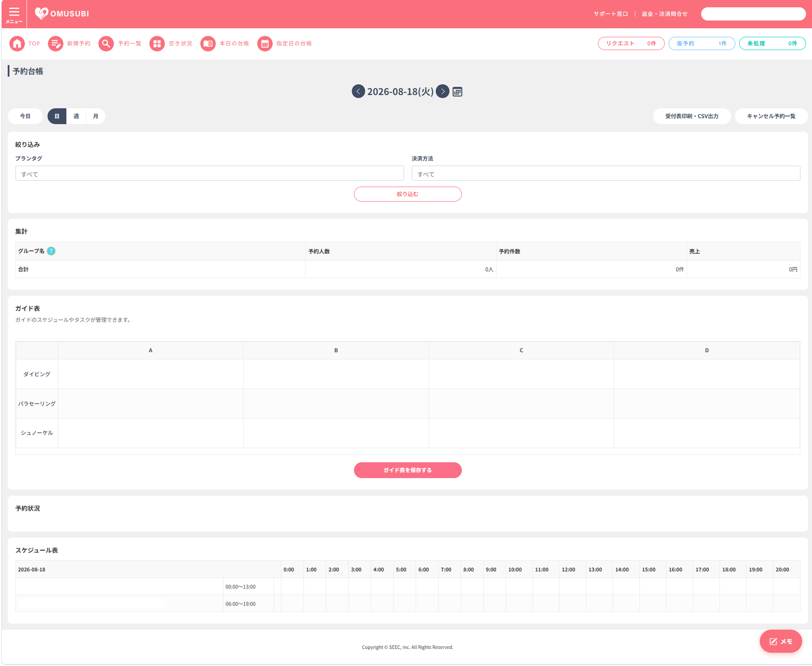Switch to 月 month view
Screen dimensions: 812x666
click(95, 116)
